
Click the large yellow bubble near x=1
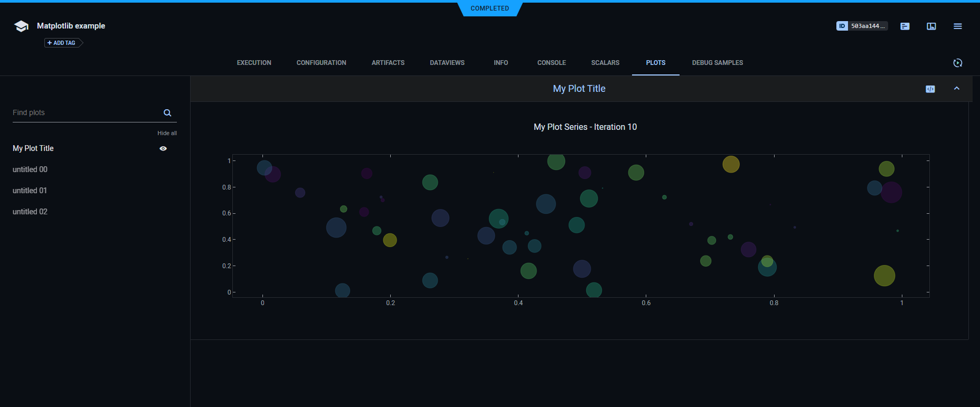pyautogui.click(x=884, y=276)
